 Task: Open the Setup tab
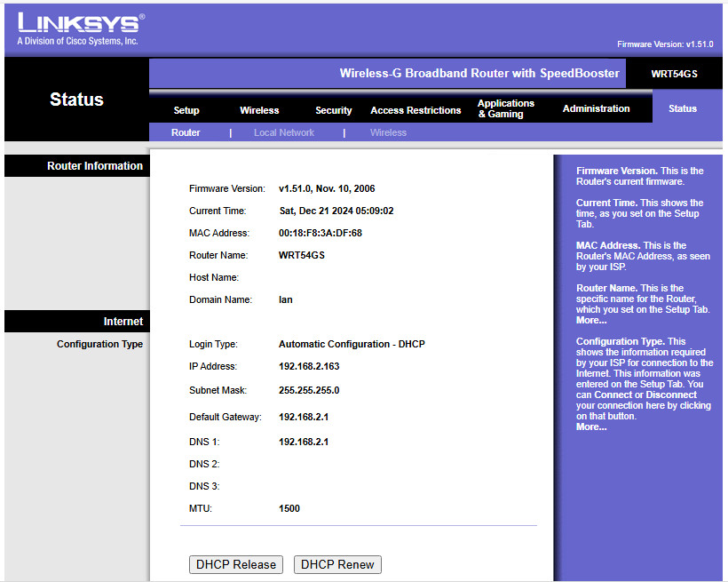186,110
